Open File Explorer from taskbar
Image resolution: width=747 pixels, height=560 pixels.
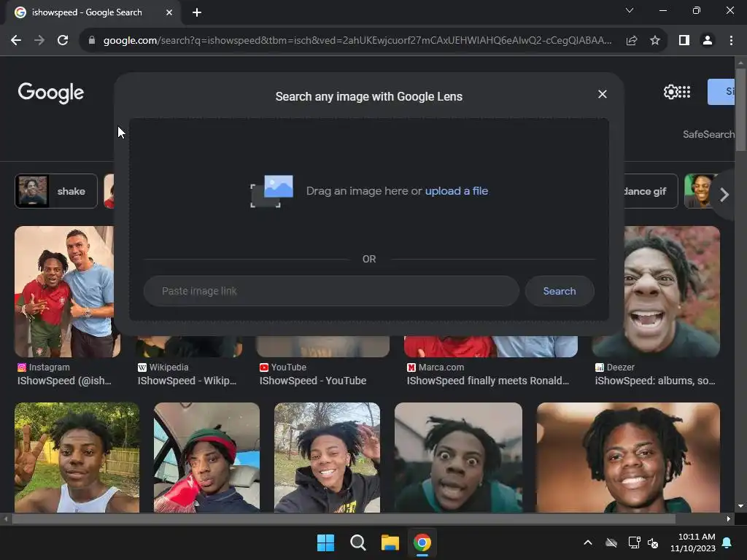click(x=390, y=542)
